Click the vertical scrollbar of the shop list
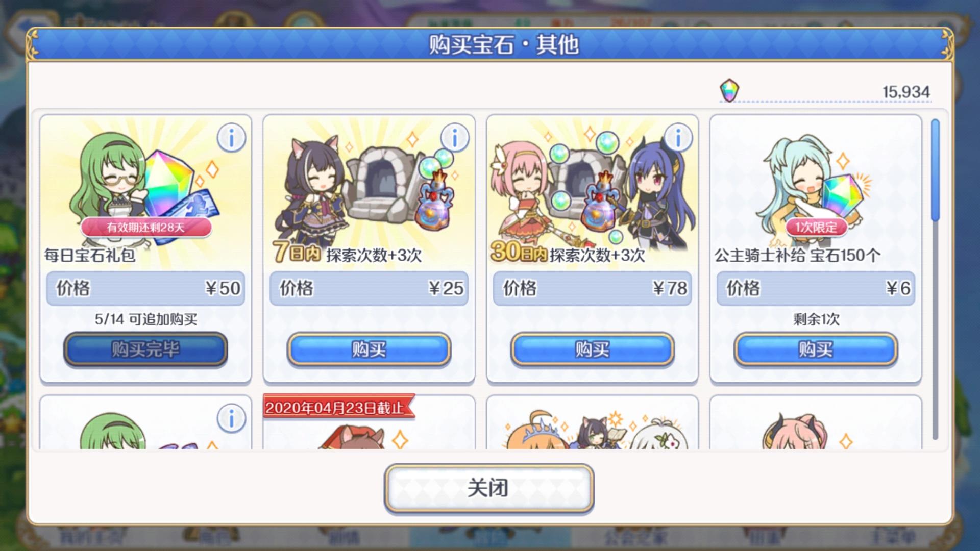The width and height of the screenshot is (980, 551). [x=935, y=279]
